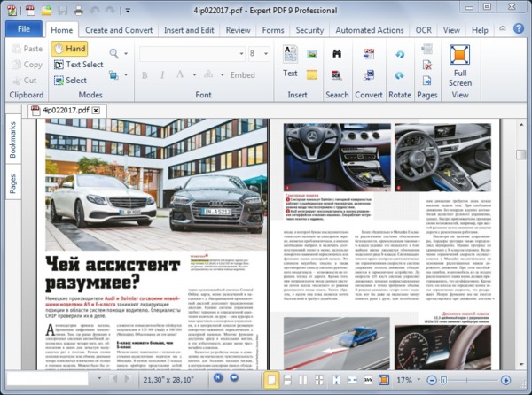The height and width of the screenshot is (395, 532).
Task: Insert Text using the Text icon
Action: 290,61
